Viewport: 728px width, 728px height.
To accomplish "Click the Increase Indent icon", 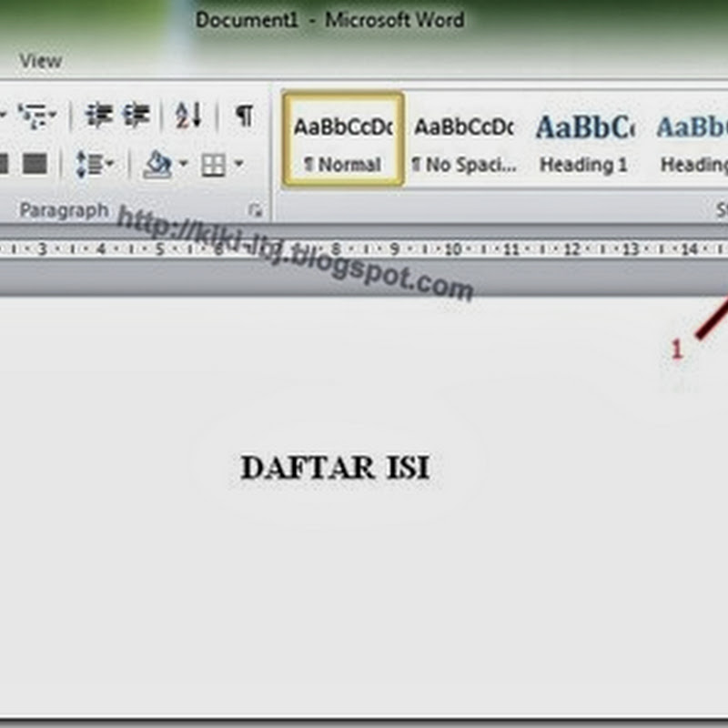I will point(136,116).
